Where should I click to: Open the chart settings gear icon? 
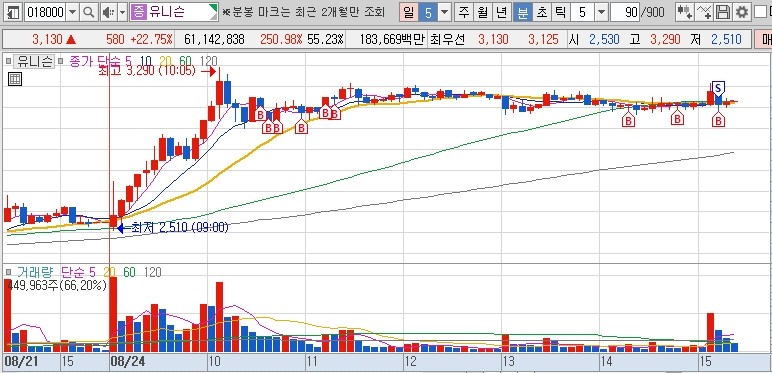pyautogui.click(x=741, y=13)
